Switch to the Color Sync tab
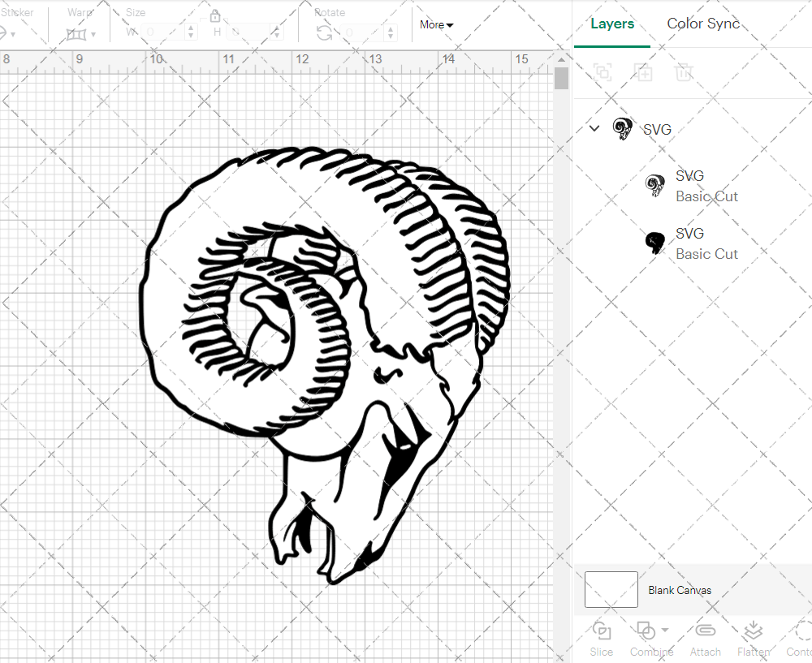 point(702,24)
